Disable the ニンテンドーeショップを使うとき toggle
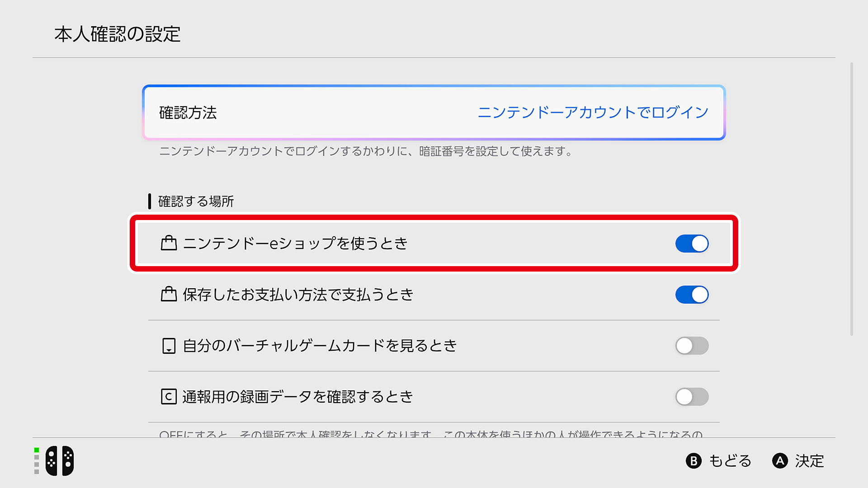Screen dimensions: 868x488 pyautogui.click(x=692, y=244)
